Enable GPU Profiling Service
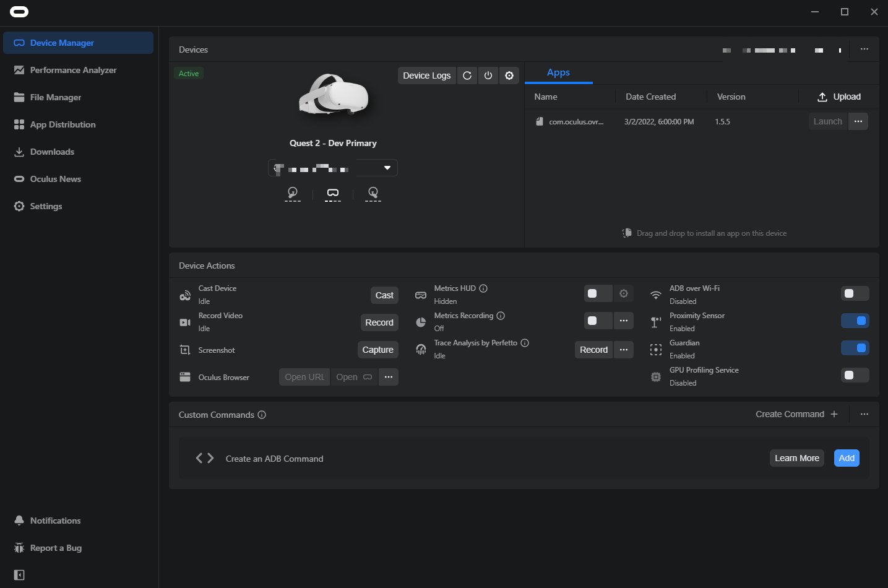 855,375
